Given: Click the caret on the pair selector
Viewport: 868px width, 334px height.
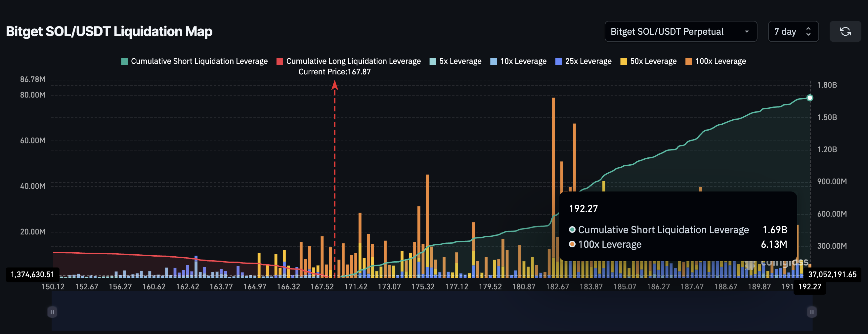Looking at the screenshot, I should tap(747, 31).
